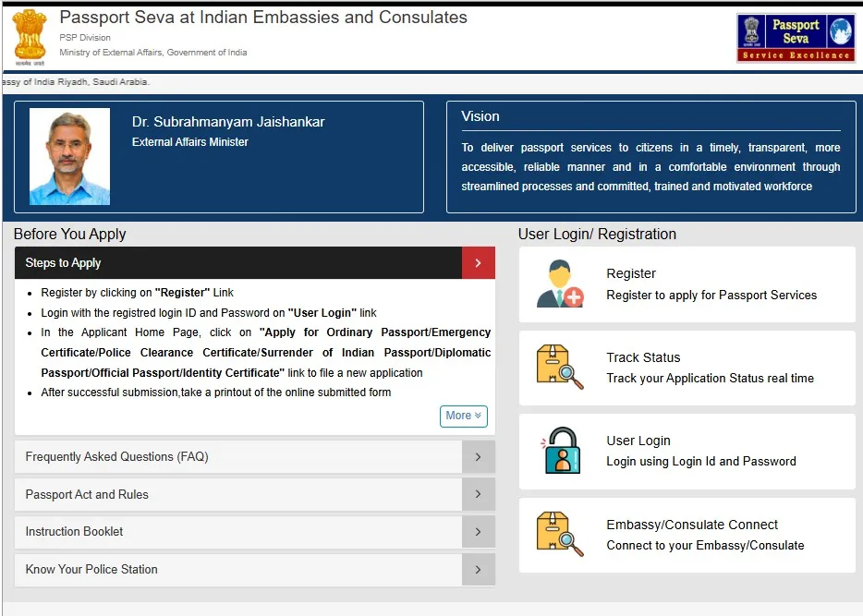Click the Register link to apply for services
Image resolution: width=863 pixels, height=616 pixels.
pos(631,273)
